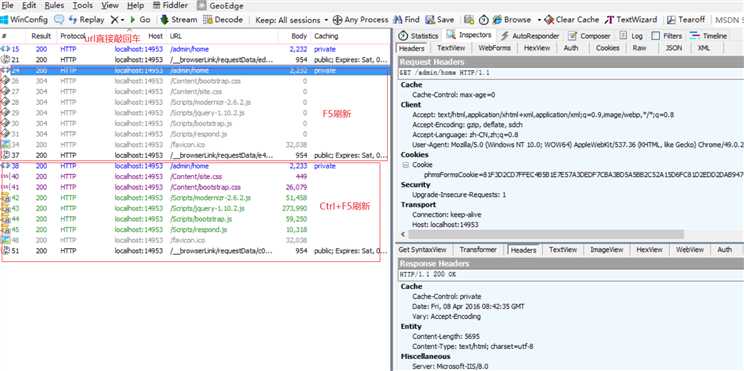Sort sessions by the Body column header
This screenshot has height=371, width=744.
299,36
